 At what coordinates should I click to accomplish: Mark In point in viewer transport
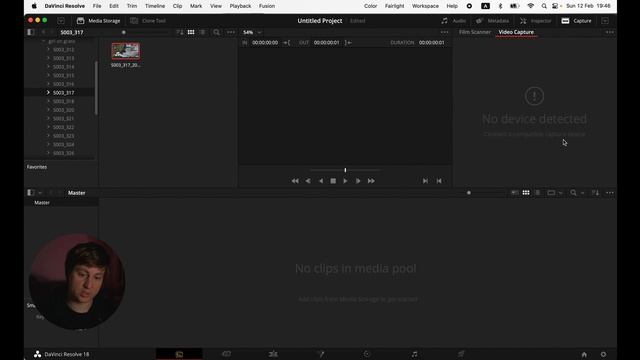pos(425,181)
